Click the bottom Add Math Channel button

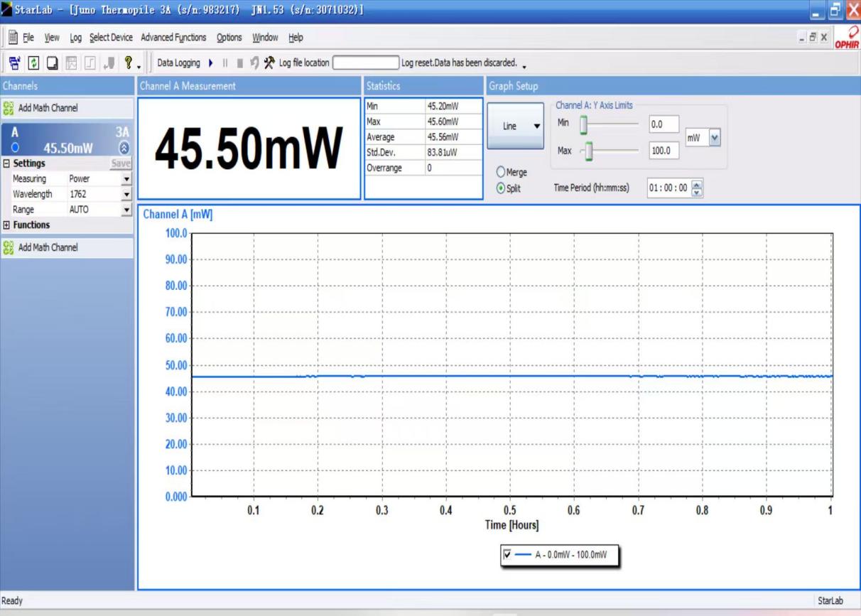[48, 247]
